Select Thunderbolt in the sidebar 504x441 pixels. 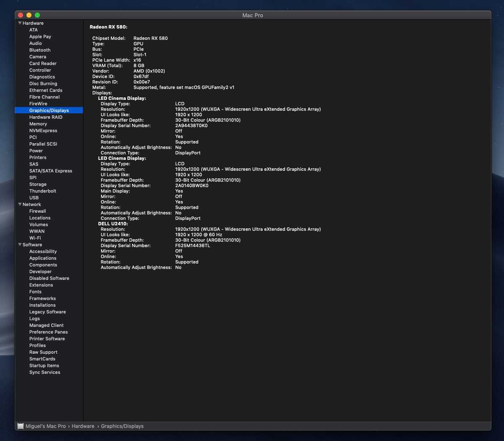43,191
